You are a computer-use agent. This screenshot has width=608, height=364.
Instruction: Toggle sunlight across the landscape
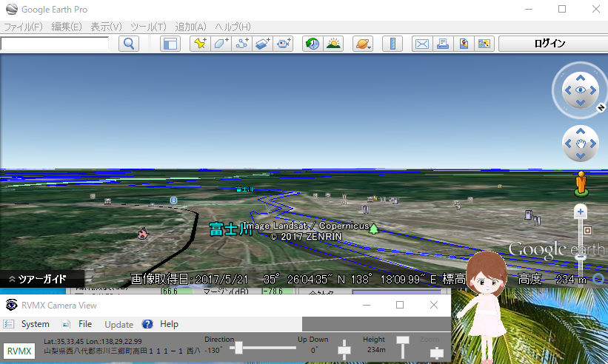[x=333, y=44]
